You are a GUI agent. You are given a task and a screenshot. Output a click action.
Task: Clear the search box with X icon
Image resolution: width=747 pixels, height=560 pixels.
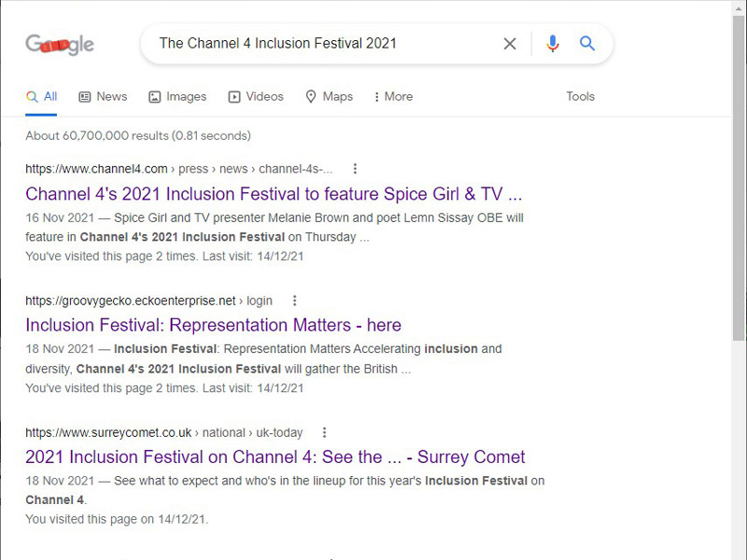point(510,44)
